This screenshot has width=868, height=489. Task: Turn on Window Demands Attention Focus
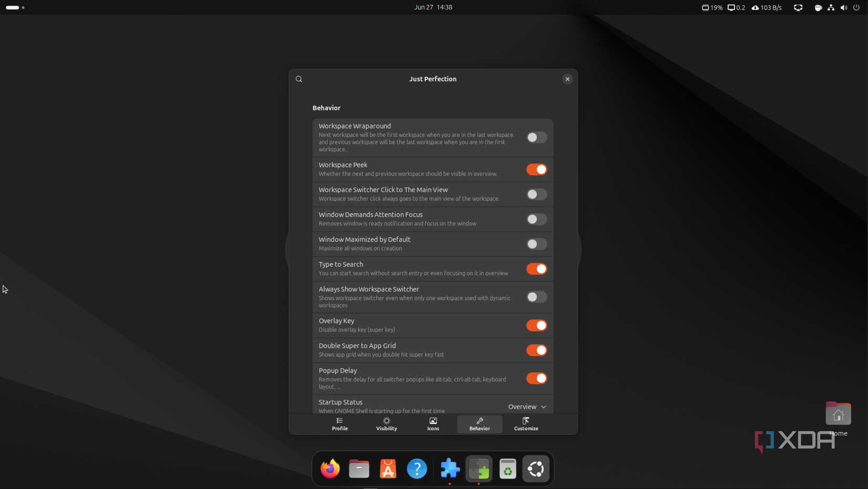(x=537, y=219)
